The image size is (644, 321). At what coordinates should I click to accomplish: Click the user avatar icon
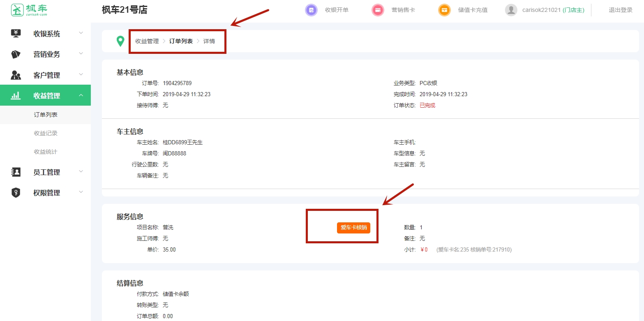(511, 10)
